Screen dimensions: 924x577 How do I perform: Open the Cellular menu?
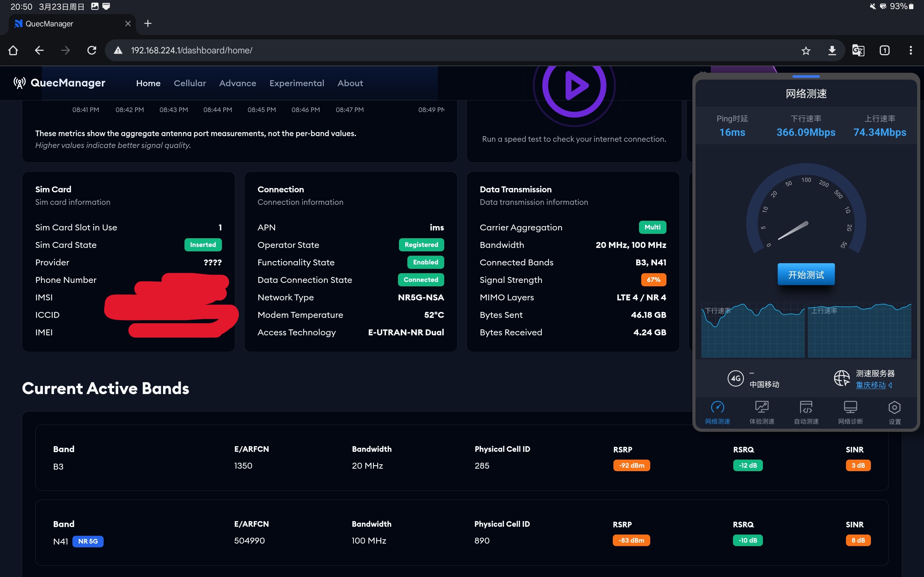[189, 83]
